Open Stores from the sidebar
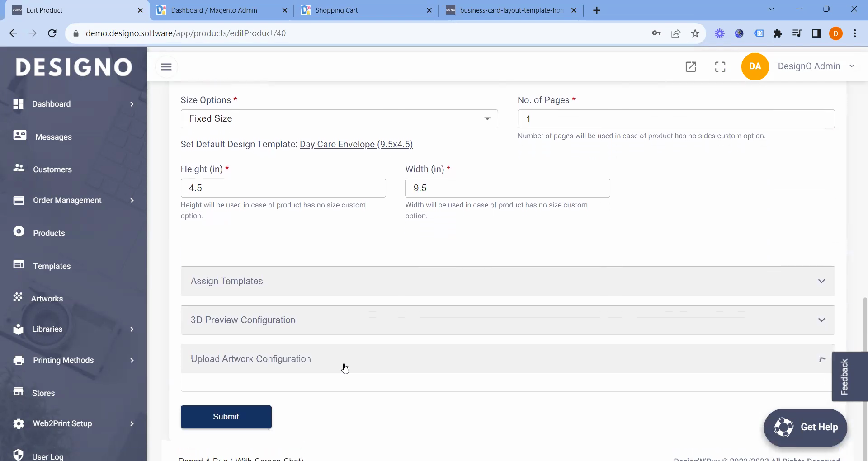Screen dimensions: 868x461 pos(43,393)
